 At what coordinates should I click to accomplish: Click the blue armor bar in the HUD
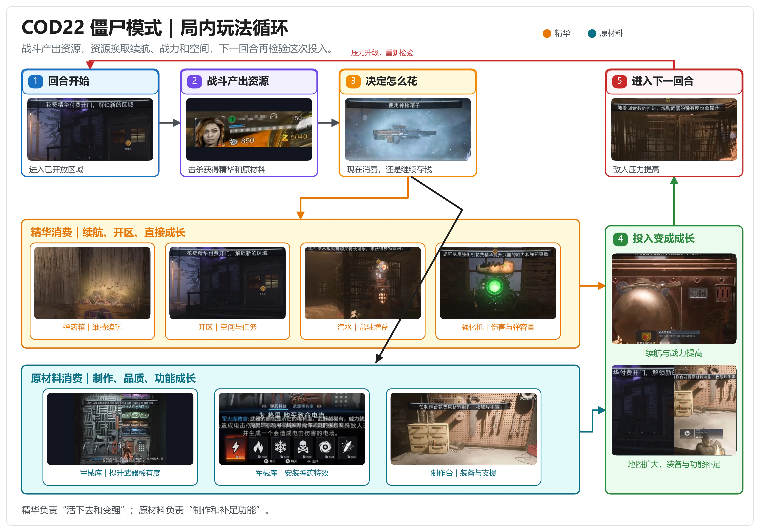click(x=238, y=126)
